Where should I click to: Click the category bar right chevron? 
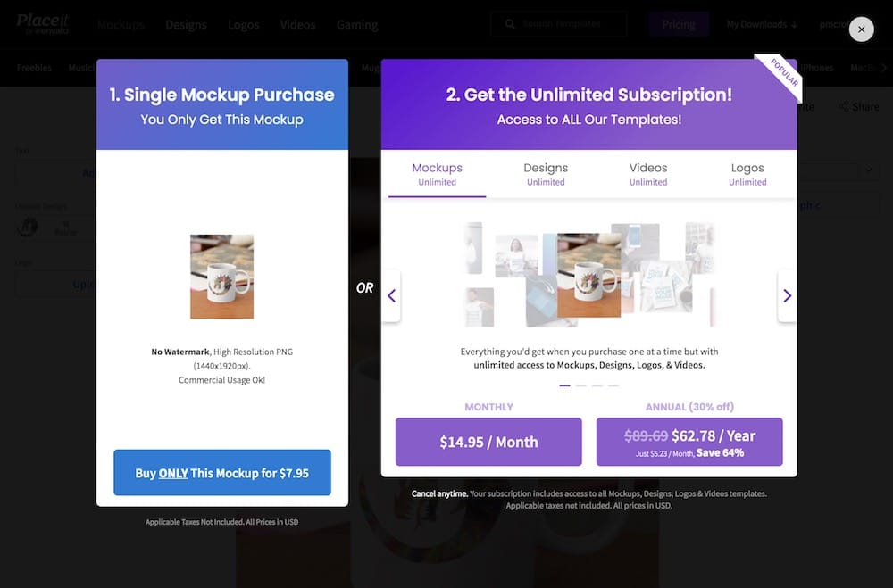[x=883, y=68]
